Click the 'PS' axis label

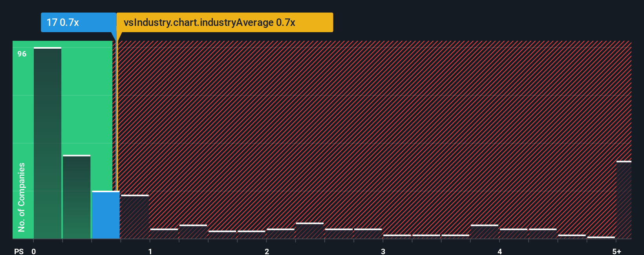[19, 251]
